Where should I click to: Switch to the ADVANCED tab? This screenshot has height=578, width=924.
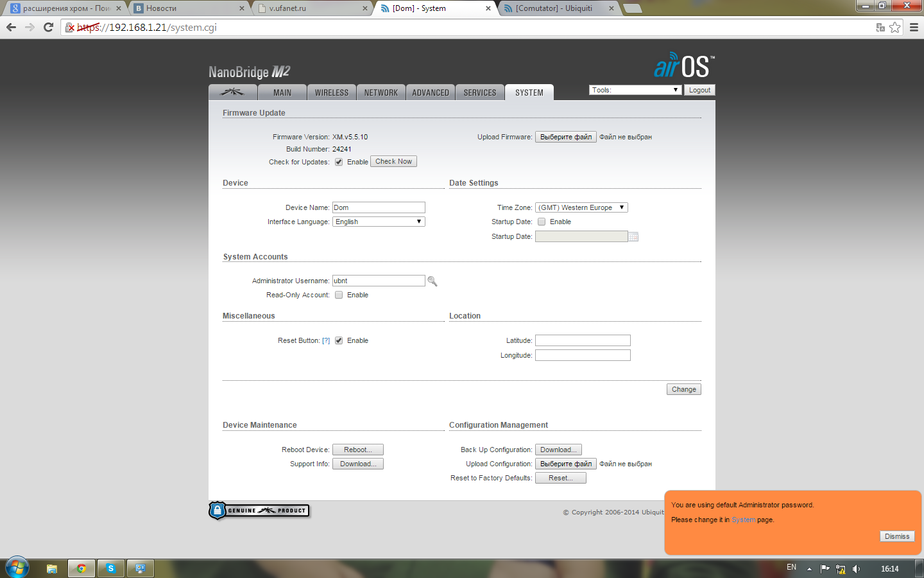pos(431,92)
